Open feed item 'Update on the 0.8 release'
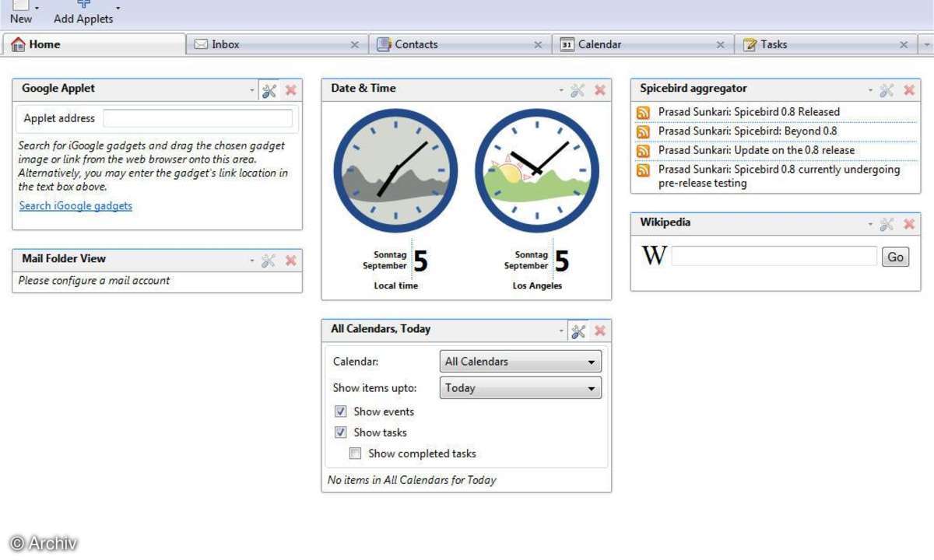 point(757,150)
